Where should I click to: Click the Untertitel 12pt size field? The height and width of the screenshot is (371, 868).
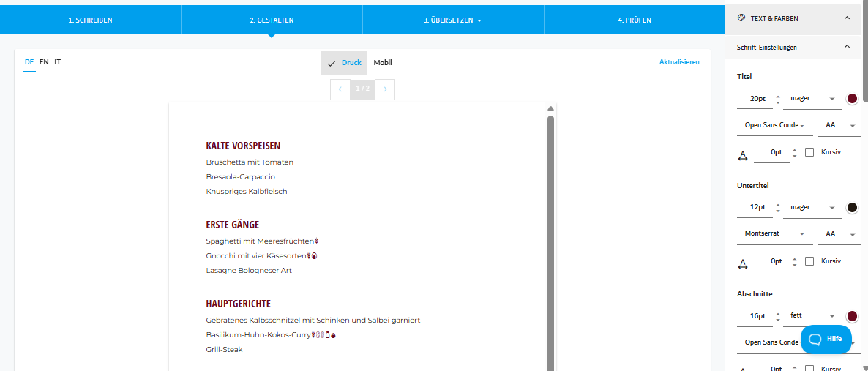pyautogui.click(x=755, y=207)
